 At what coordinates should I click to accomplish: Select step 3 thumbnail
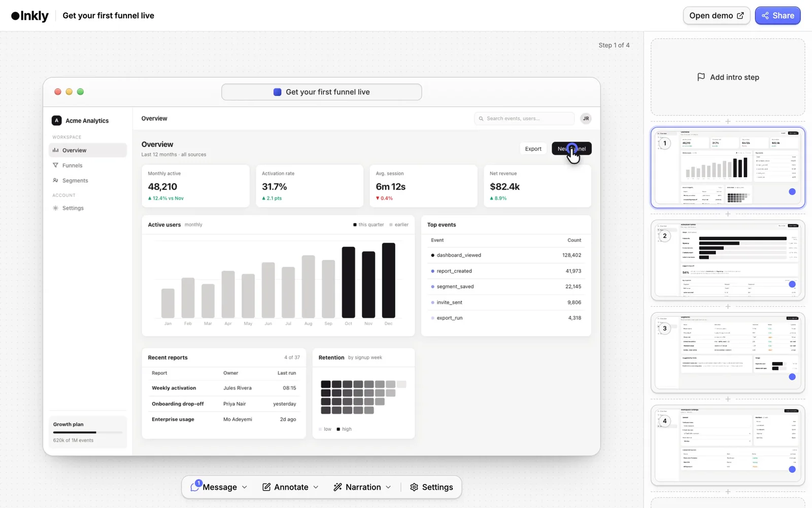click(x=728, y=353)
